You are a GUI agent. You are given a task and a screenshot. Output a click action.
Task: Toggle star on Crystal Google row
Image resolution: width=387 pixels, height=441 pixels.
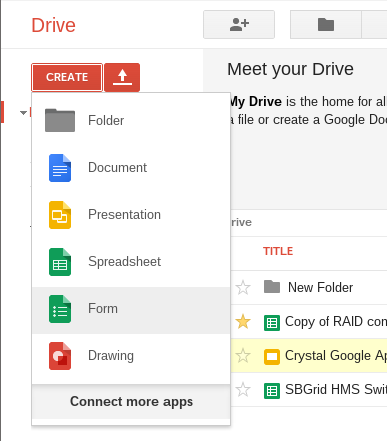point(243,356)
